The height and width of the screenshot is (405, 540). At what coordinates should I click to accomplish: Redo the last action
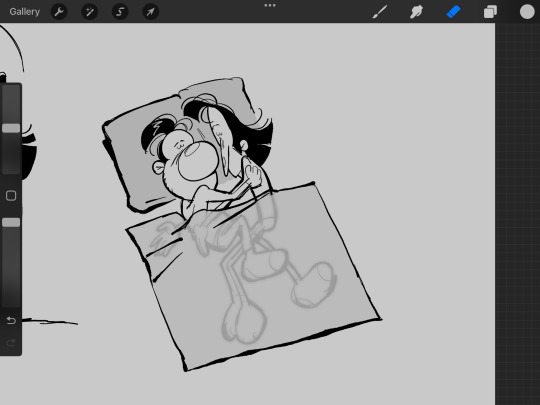coord(11,342)
